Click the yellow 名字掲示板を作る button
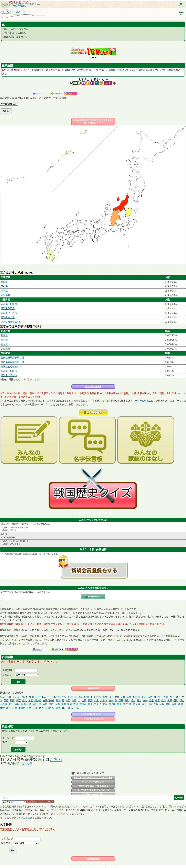The image size is (186, 868). (x=93, y=412)
